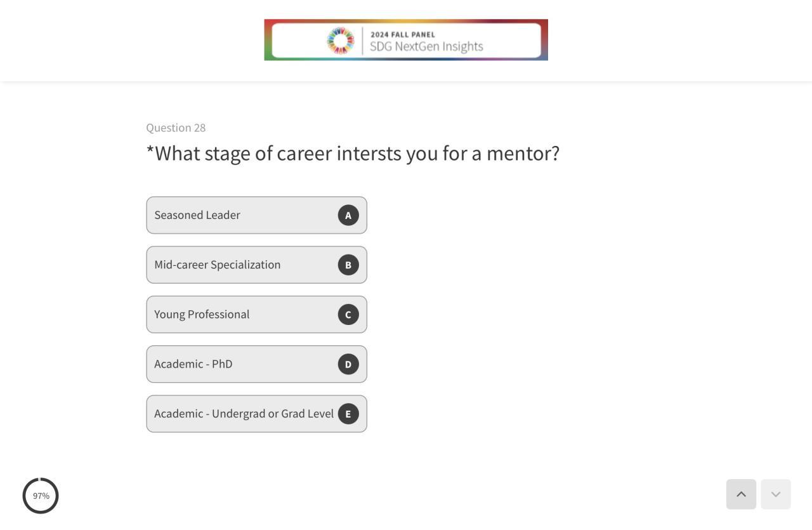Click the letter E key badge
The width and height of the screenshot is (812, 530).
click(348, 414)
